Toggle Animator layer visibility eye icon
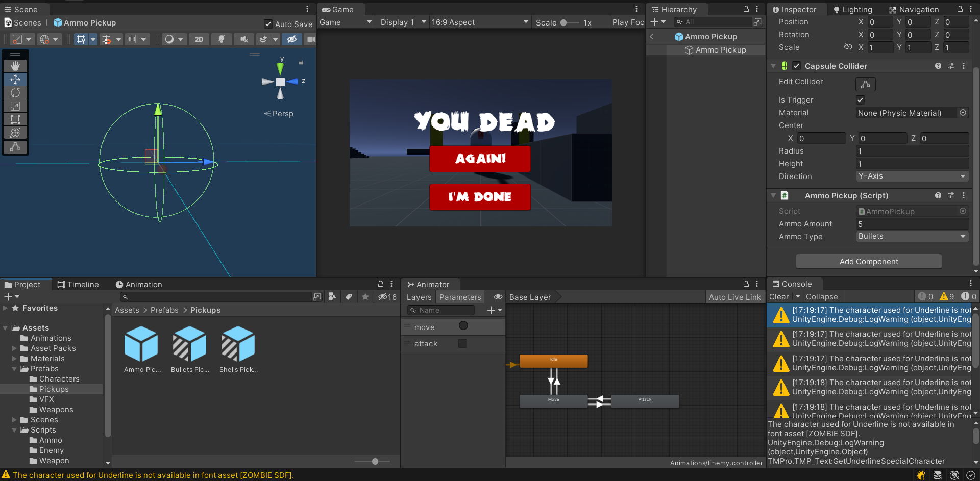Image resolution: width=980 pixels, height=481 pixels. click(x=498, y=297)
